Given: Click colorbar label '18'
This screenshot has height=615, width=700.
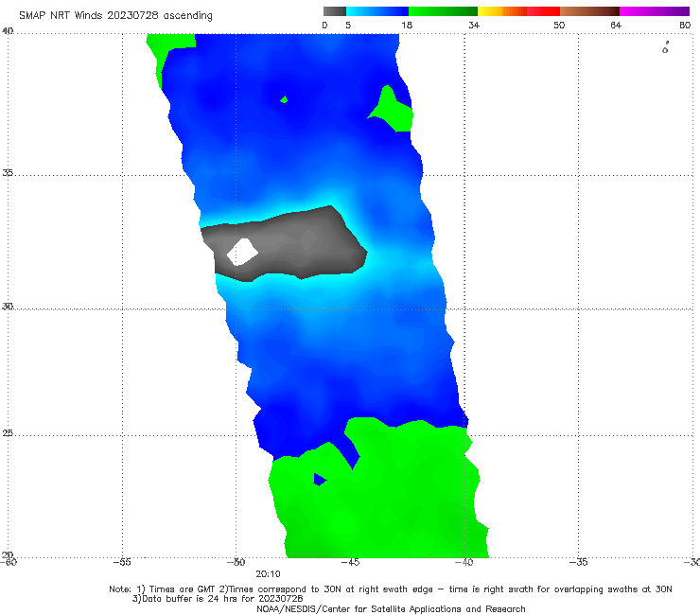Looking at the screenshot, I should [407, 25].
